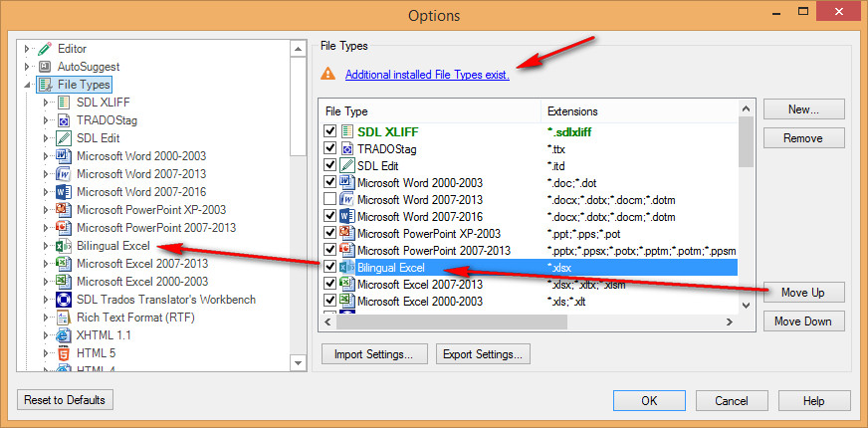Viewport: 868px width, 428px height.
Task: Click HTML 5 icon in tree
Action: (x=64, y=352)
